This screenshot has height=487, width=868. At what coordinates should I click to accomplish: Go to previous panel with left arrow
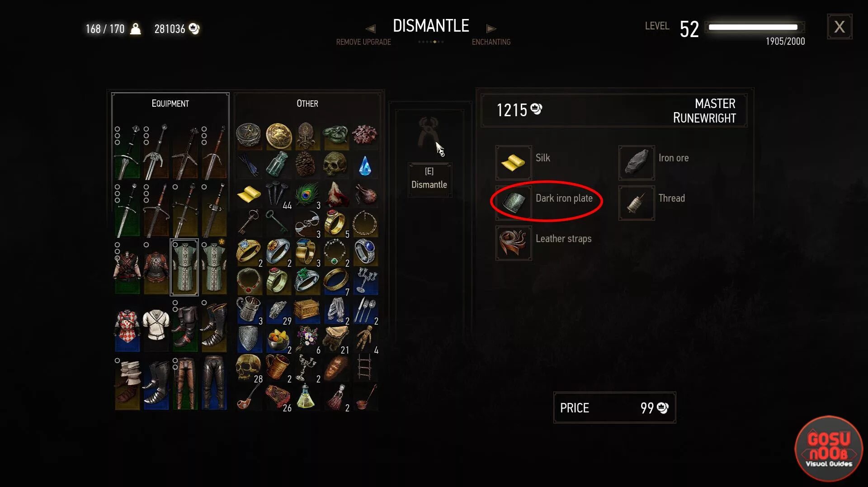click(x=371, y=29)
